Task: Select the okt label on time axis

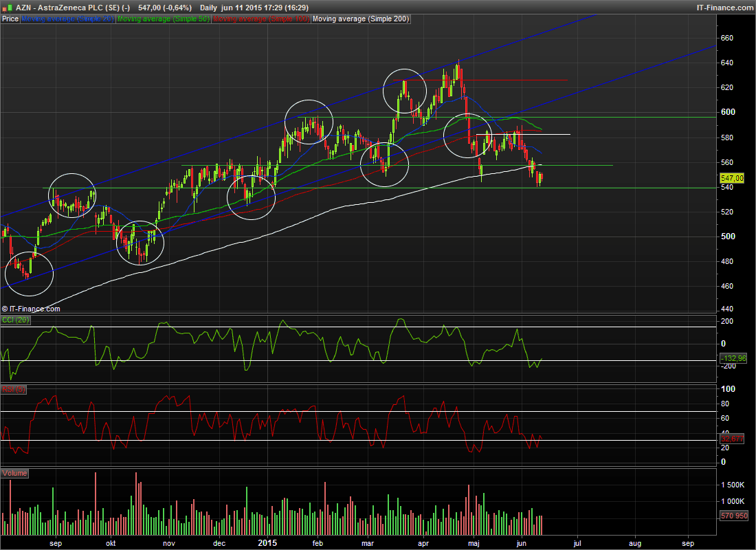Action: [109, 542]
